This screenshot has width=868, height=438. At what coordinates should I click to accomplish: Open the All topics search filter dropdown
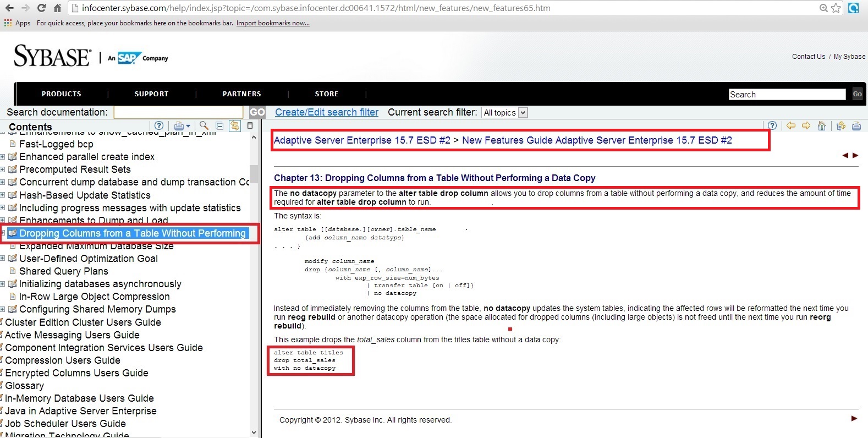coord(504,112)
